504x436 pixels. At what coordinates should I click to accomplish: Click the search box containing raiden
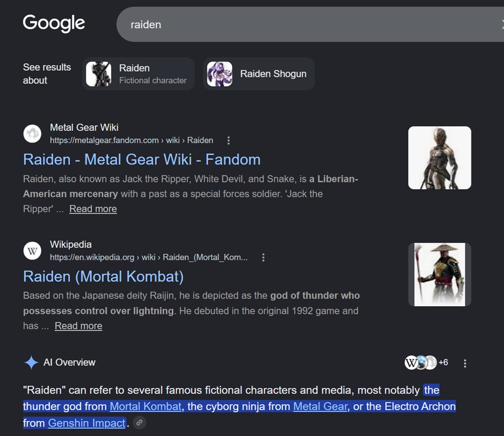click(310, 24)
